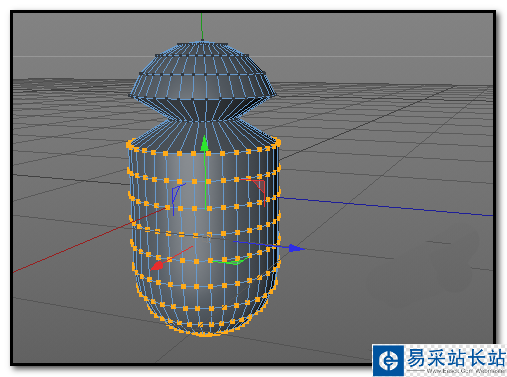Select the blue plane-constraint corner handle
The height and width of the screenshot is (377, 507).
tap(177, 197)
